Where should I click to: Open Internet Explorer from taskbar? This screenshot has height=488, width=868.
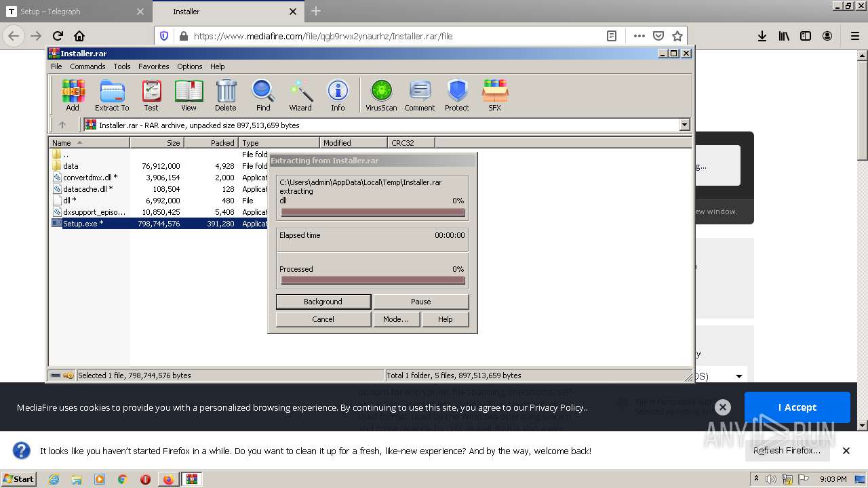tap(54, 479)
